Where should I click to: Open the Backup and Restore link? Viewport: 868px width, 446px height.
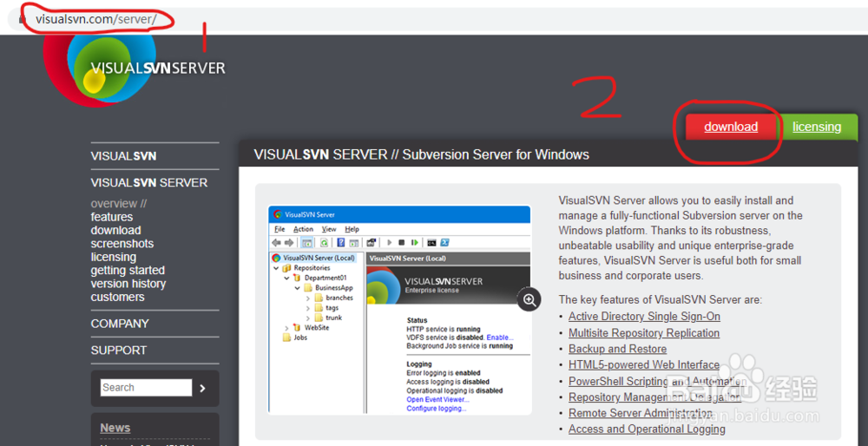pos(617,349)
